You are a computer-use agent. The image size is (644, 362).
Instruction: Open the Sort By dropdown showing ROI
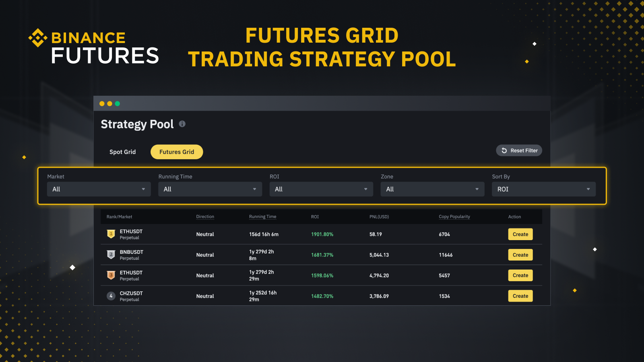tap(543, 189)
